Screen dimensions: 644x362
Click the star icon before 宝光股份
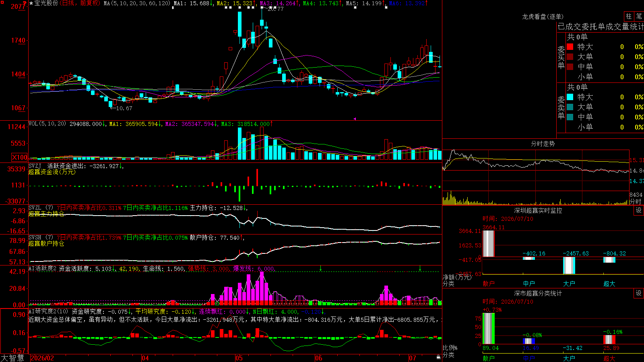coord(31,3)
